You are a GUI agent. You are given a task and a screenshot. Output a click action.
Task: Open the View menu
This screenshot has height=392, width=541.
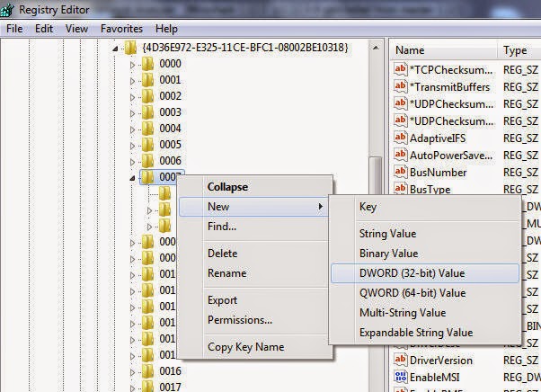76,29
